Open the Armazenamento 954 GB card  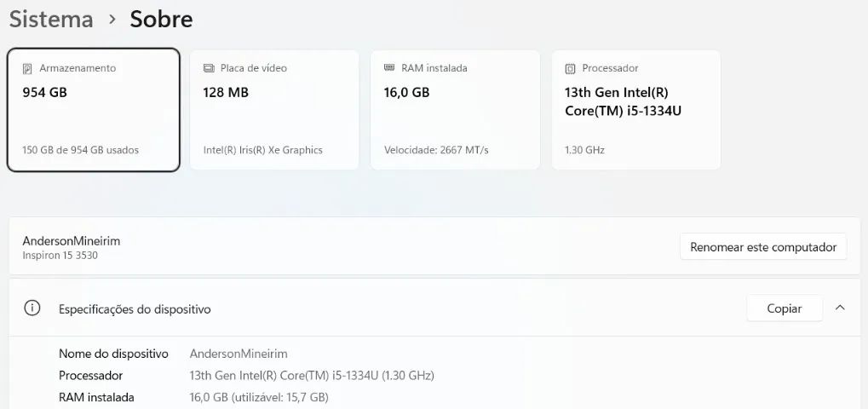tap(93, 110)
